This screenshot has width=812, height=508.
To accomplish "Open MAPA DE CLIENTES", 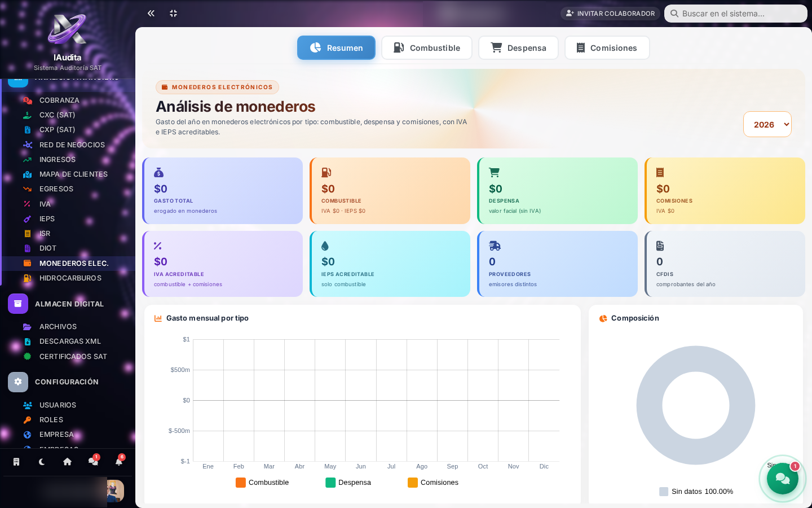I will click(x=68, y=174).
